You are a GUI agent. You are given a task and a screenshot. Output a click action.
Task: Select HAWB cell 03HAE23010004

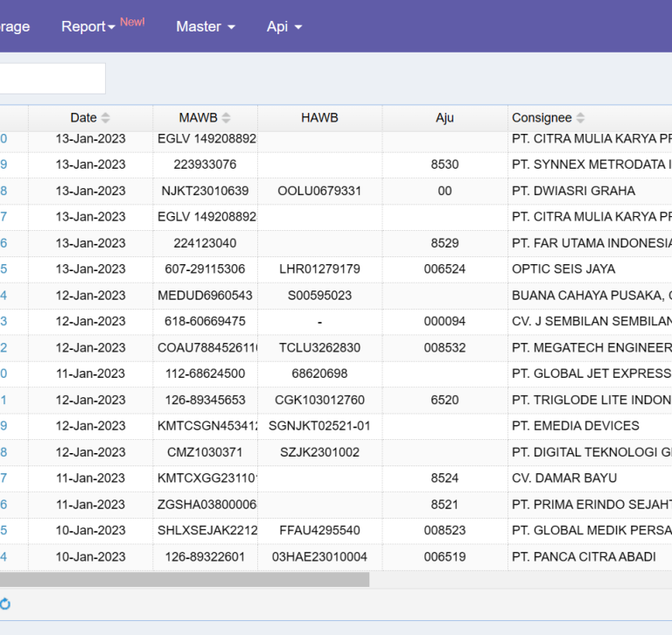(x=319, y=556)
